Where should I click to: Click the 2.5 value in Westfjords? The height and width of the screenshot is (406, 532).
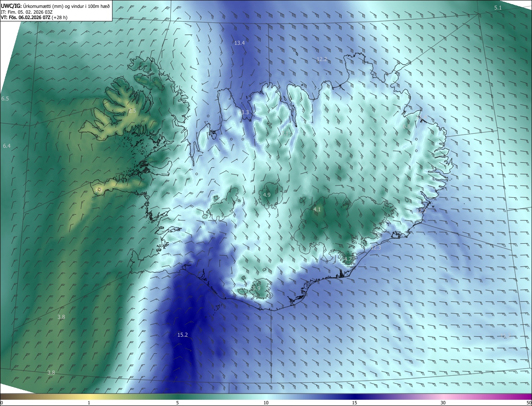tap(132, 111)
